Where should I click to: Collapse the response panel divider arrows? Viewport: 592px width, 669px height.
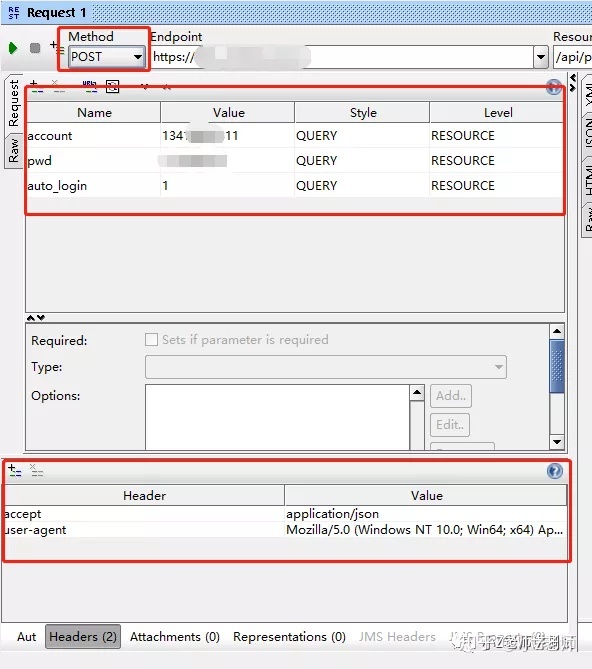click(x=573, y=82)
